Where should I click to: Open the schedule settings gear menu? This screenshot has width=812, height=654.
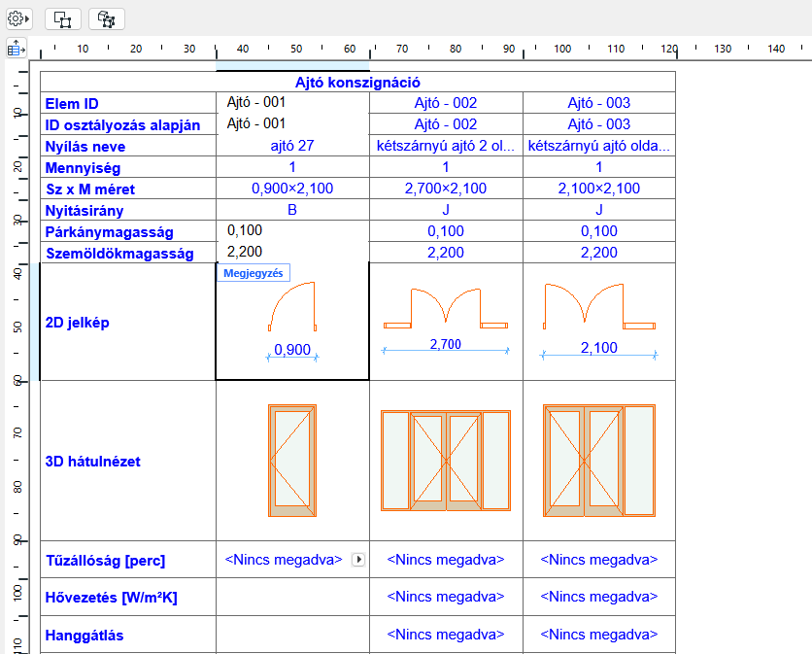(x=15, y=17)
